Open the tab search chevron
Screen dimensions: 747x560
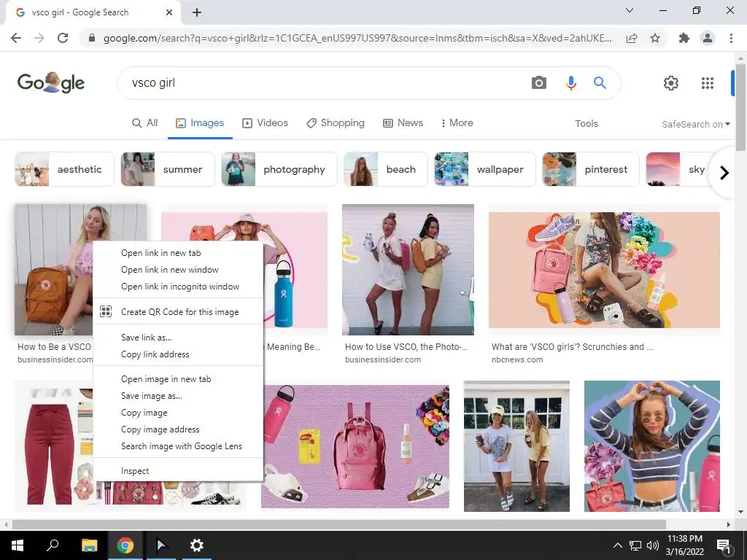pos(630,10)
